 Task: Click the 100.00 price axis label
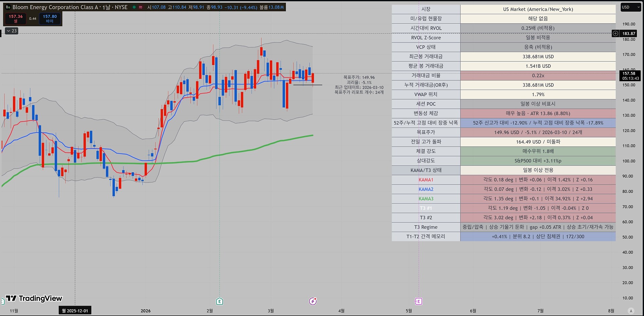click(629, 161)
